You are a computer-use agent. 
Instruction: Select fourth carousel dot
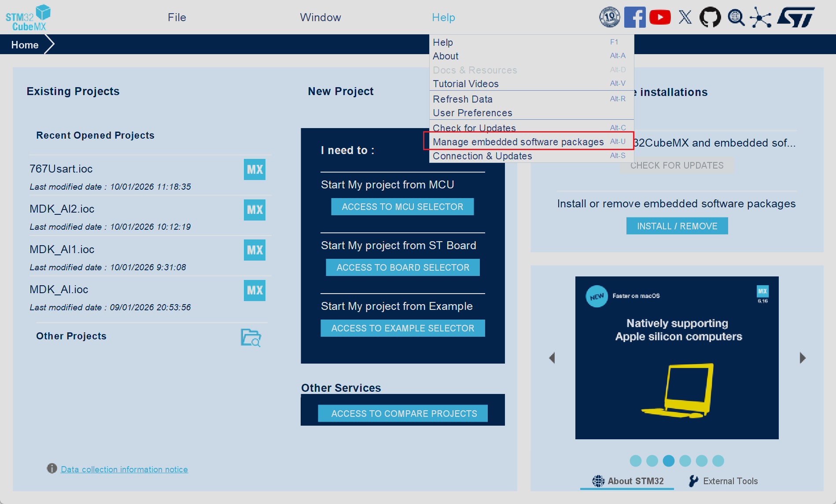coord(685,461)
